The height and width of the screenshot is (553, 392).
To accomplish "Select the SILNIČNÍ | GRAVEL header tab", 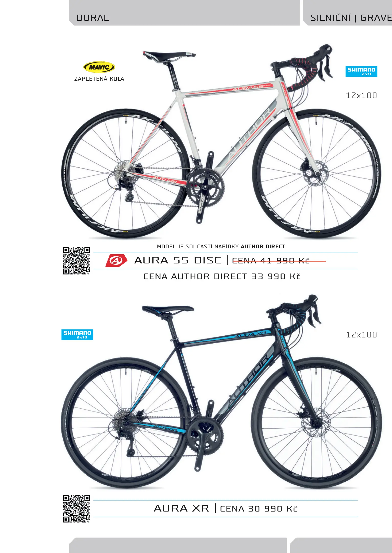I will coord(347,13).
